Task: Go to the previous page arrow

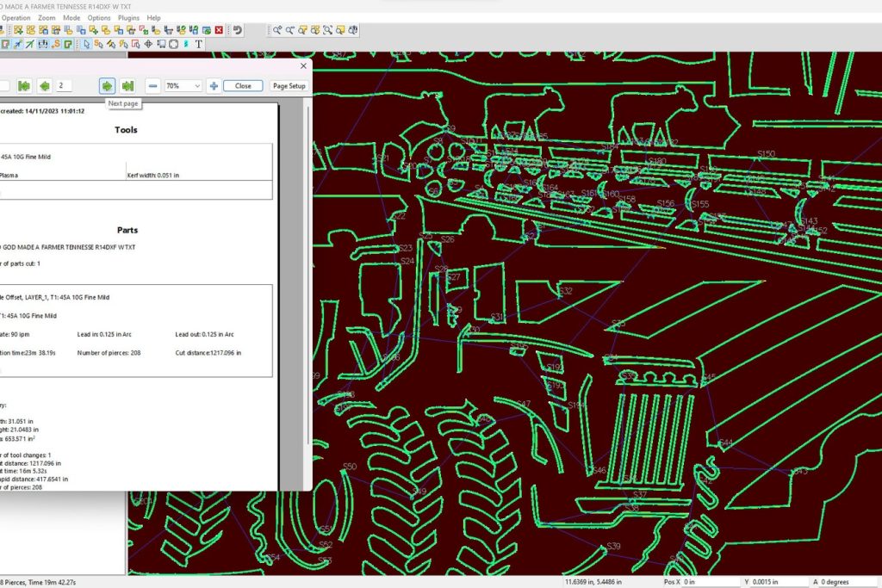Action: tap(44, 85)
